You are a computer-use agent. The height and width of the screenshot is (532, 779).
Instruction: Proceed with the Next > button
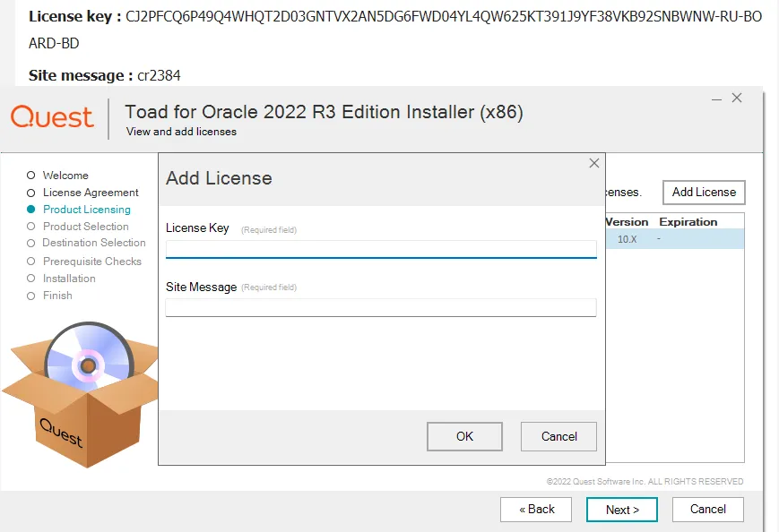[x=621, y=509]
